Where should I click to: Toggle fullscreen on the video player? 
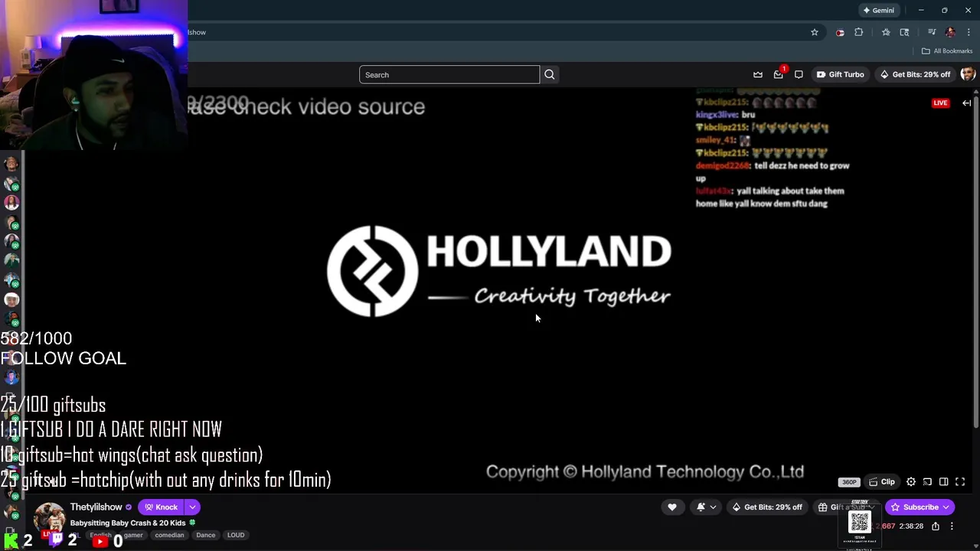pyautogui.click(x=960, y=482)
